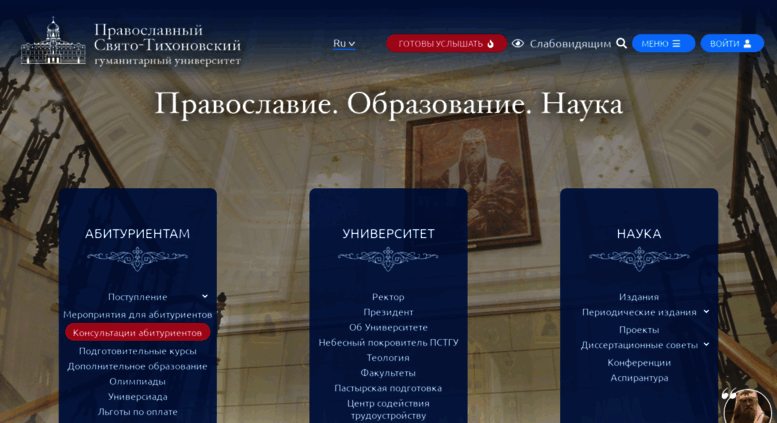Go to Теология page
The image size is (777, 423).
pos(388,358)
